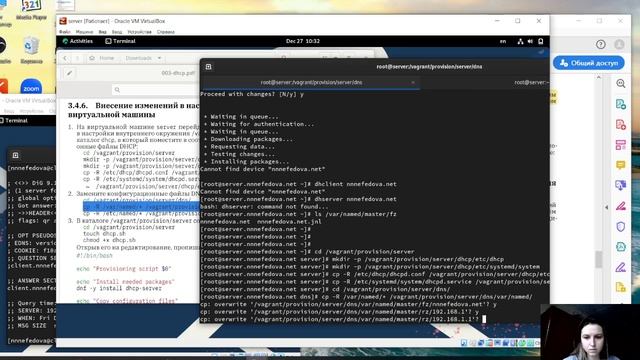
Task: Open the Машина menu in VirtualBox
Action: point(84,32)
